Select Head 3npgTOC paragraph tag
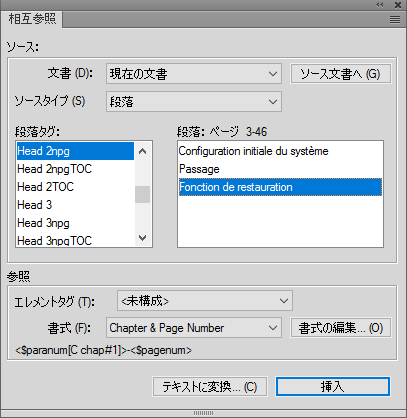407x418 pixels. coord(75,240)
